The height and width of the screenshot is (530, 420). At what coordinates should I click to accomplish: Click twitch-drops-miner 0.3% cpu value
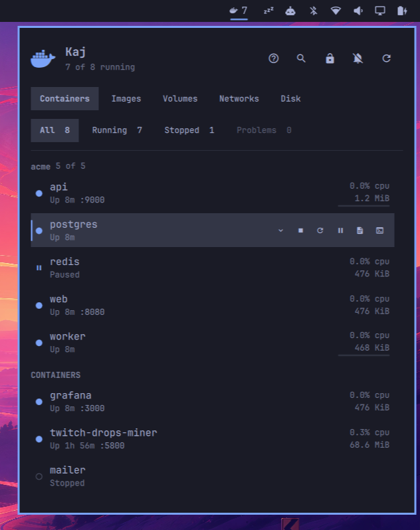click(369, 432)
